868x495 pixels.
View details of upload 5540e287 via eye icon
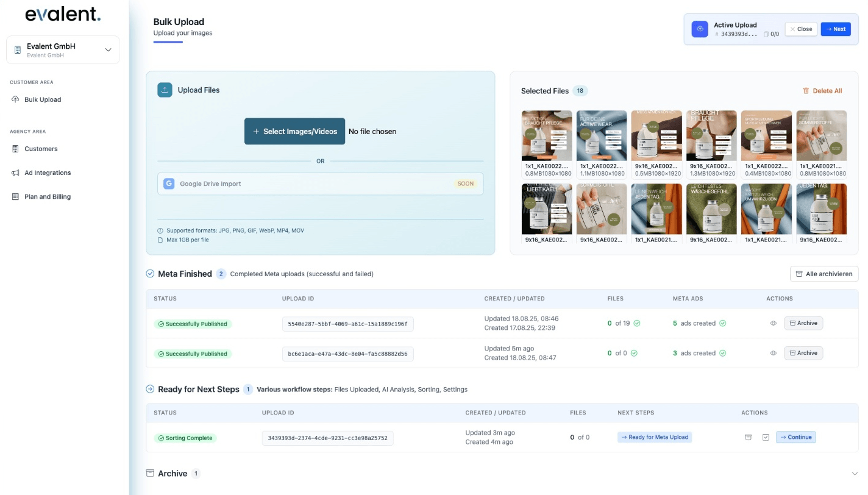tap(773, 324)
